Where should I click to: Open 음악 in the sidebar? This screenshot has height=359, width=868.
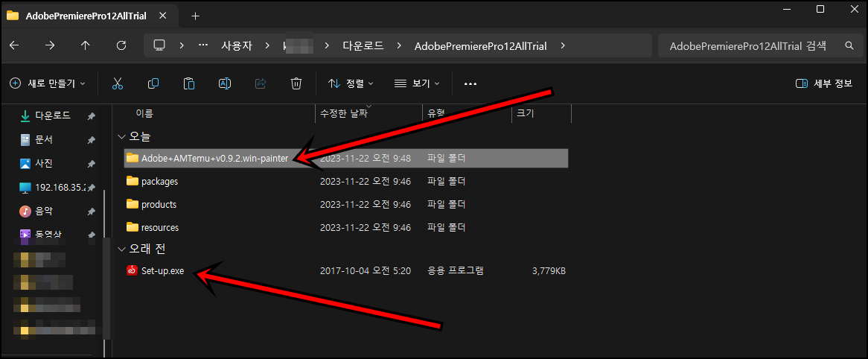[x=43, y=211]
